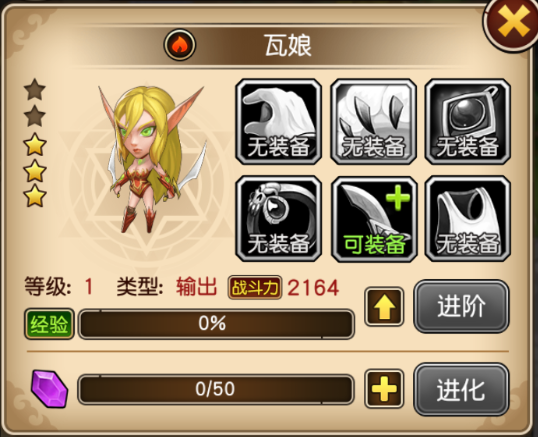
Task: Select the empty amulet equipment slot
Action: (468, 121)
